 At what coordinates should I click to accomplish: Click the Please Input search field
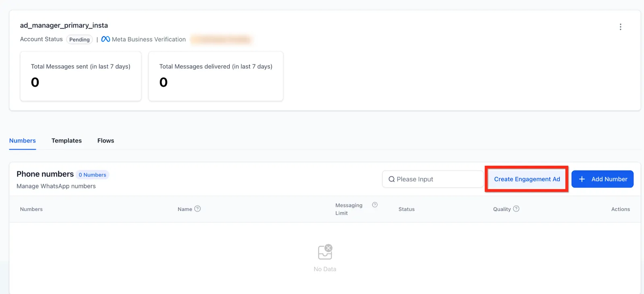tap(433, 179)
